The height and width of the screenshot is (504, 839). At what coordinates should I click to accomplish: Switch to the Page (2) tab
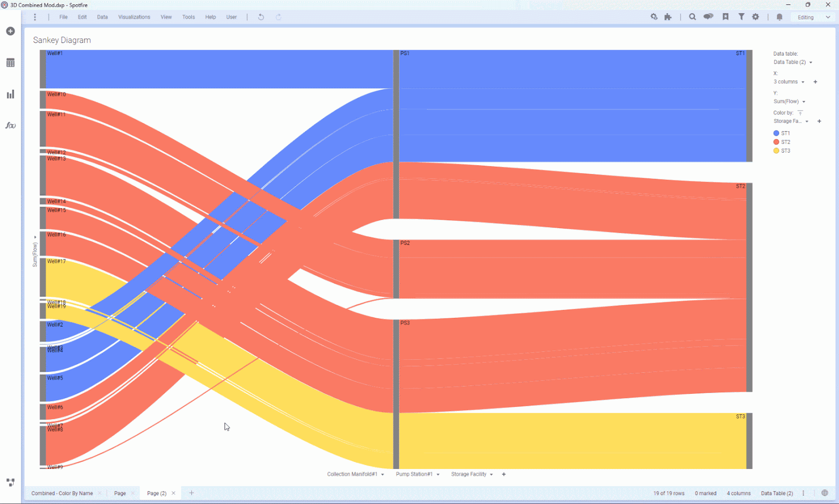pos(156,493)
